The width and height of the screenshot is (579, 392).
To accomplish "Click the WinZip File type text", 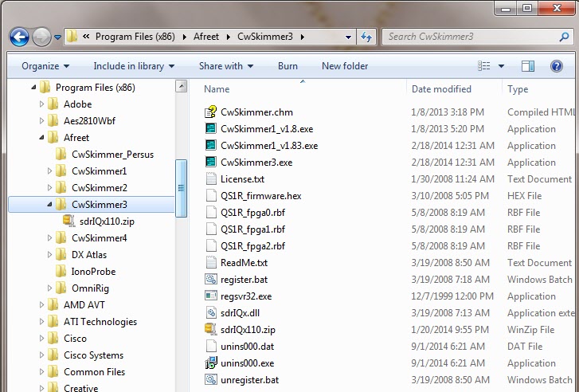I will point(530,330).
